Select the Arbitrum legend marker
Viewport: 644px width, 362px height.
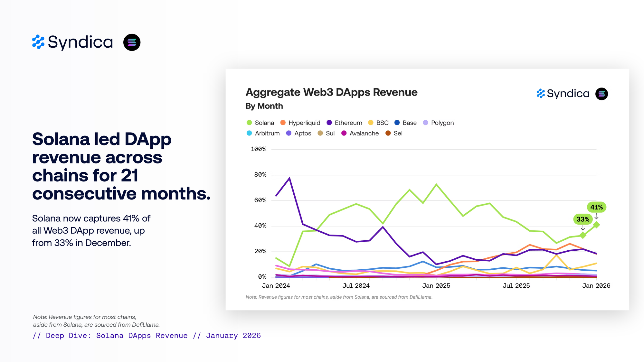[x=249, y=133]
